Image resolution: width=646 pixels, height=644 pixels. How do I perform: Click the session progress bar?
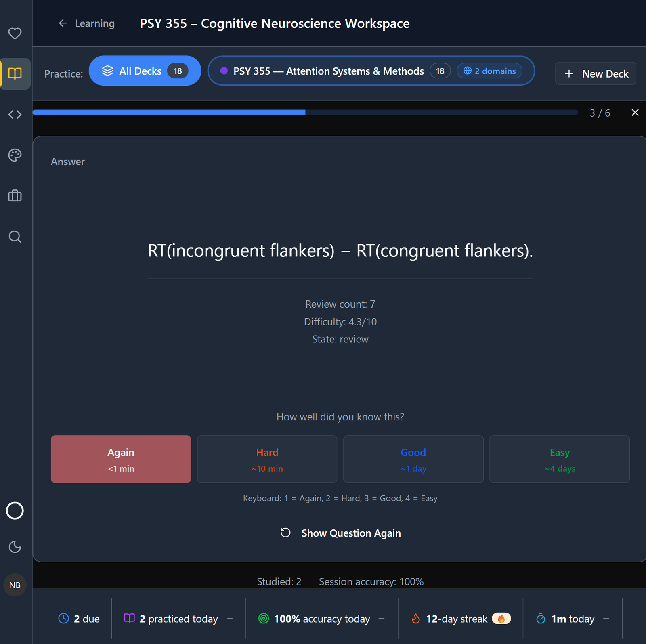(305, 113)
